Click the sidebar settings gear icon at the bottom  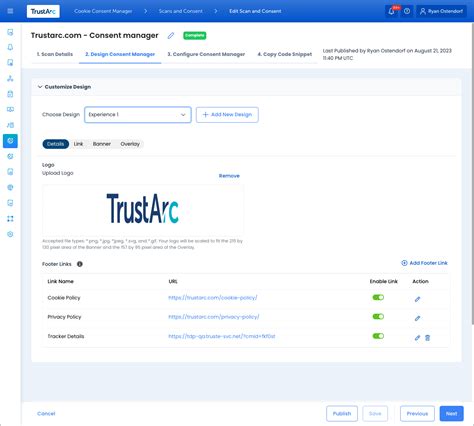click(10, 234)
